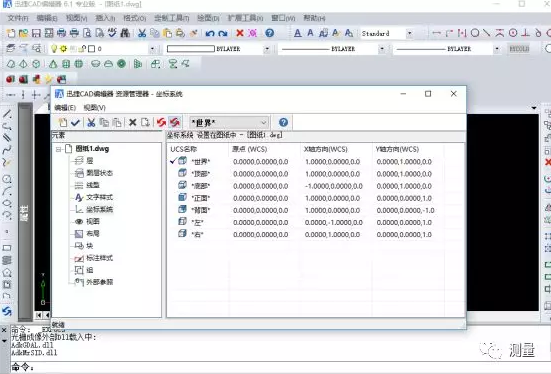Screen dimensions: 551x374
Task: Click the underlined A text tool icon
Action: (x=298, y=33)
